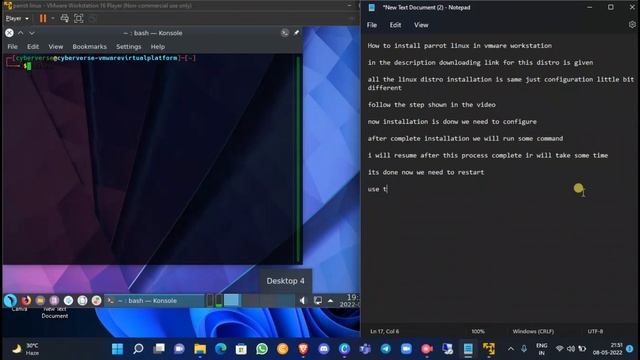Open the Windows Start menu
The height and width of the screenshot is (360, 640).
click(117, 349)
